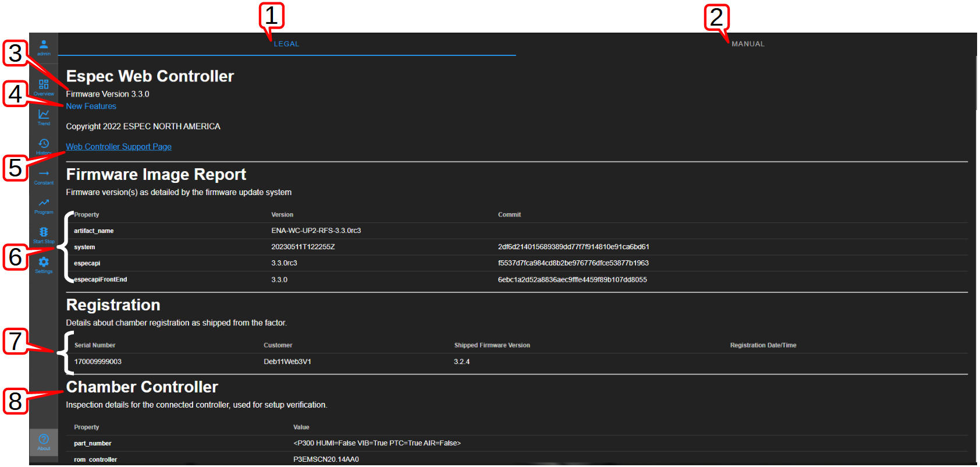Image resolution: width=980 pixels, height=467 pixels.
Task: Click the Firmware Image Report heading
Action: click(156, 175)
